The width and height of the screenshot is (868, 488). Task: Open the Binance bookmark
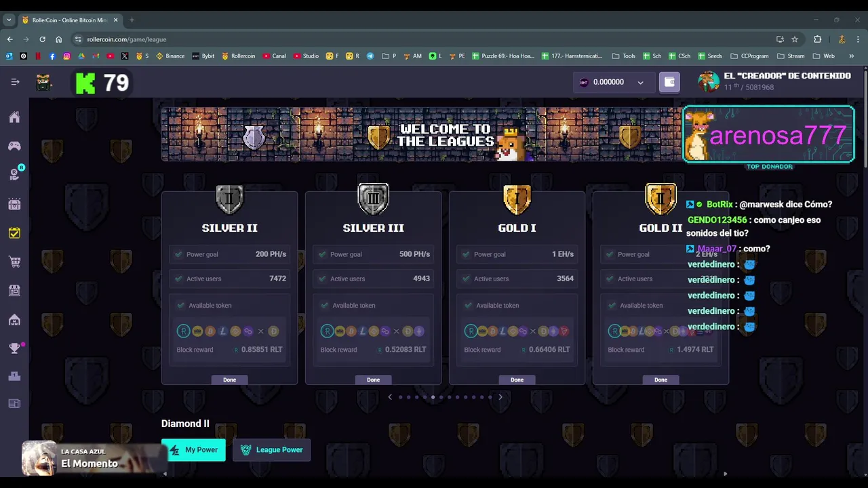pyautogui.click(x=170, y=56)
